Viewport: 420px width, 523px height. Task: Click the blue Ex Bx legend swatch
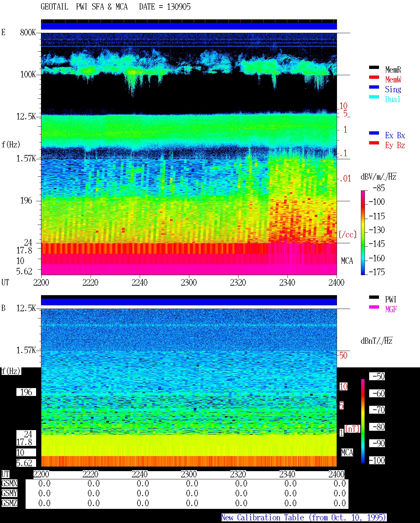tap(374, 133)
